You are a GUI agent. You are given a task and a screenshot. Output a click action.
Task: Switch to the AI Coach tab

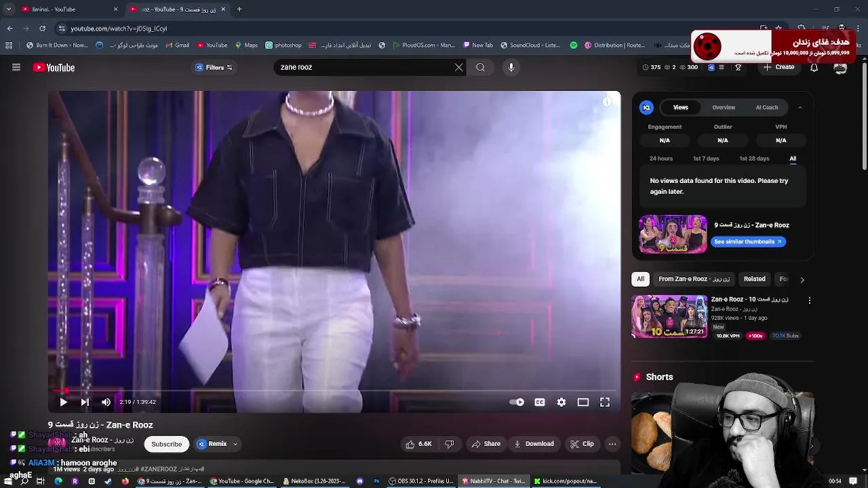767,107
